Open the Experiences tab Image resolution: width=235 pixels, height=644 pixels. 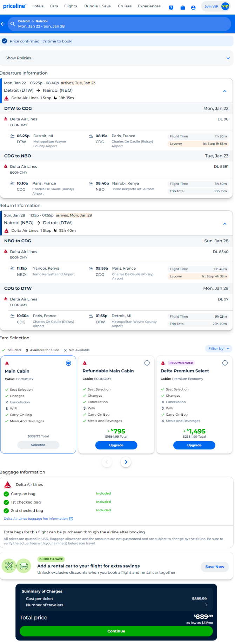tap(149, 6)
